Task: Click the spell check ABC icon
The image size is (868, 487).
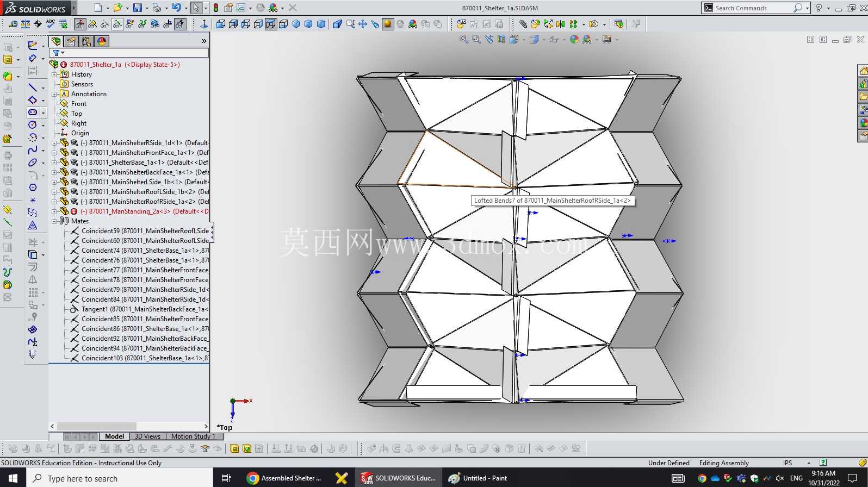Action: click(51, 23)
